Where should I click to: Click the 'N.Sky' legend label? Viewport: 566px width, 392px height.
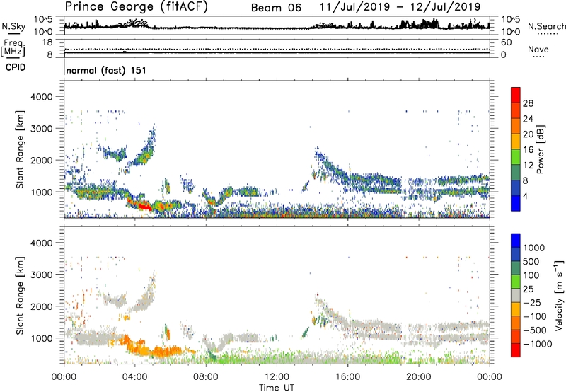tap(13, 26)
